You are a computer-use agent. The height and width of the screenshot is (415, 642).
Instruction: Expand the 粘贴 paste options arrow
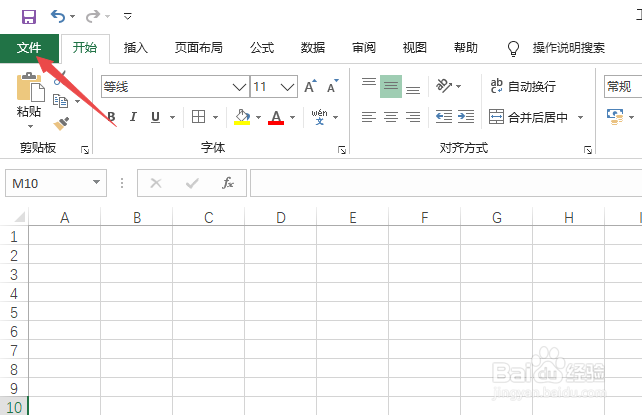[x=30, y=126]
